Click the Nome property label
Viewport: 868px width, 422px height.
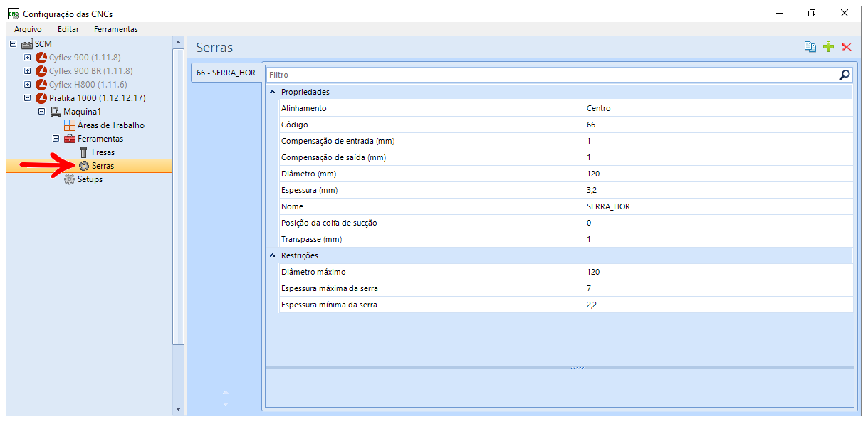click(292, 206)
